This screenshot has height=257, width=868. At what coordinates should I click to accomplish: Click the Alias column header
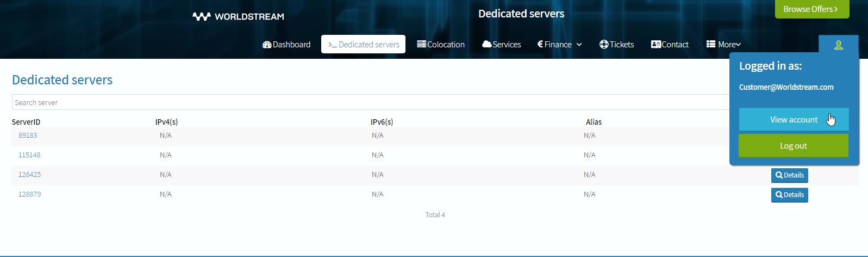click(594, 122)
